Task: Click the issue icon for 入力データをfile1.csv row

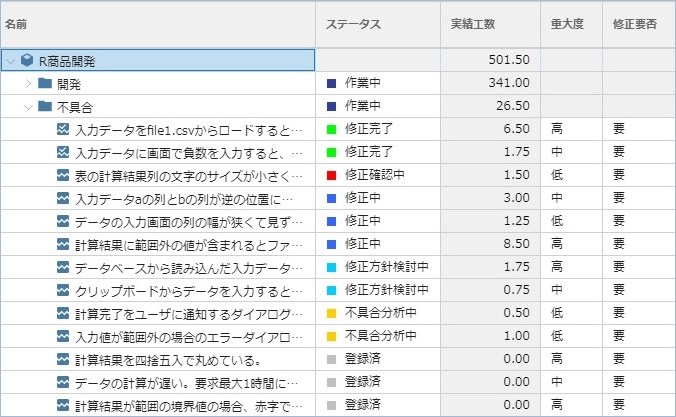Action: click(x=63, y=129)
